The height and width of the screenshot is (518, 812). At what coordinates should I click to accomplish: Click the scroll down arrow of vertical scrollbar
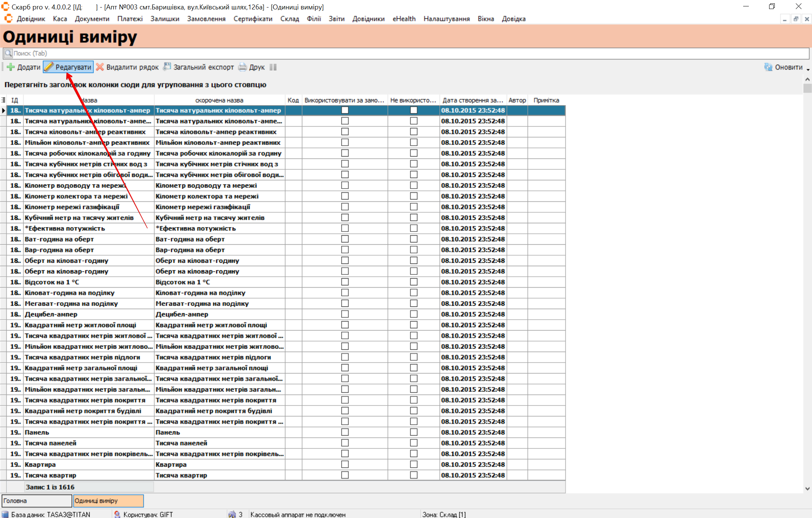click(x=807, y=488)
